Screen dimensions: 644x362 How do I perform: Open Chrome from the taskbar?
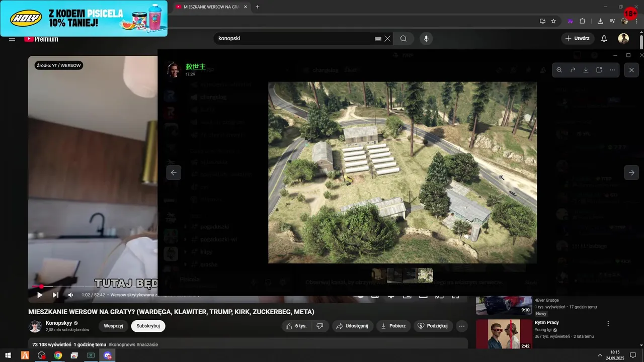tap(58, 355)
